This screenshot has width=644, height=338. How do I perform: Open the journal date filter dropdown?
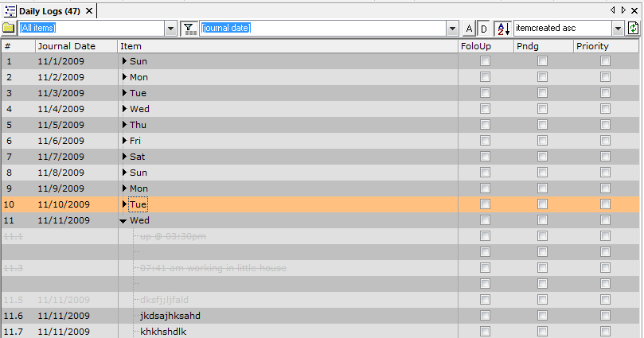tap(452, 29)
